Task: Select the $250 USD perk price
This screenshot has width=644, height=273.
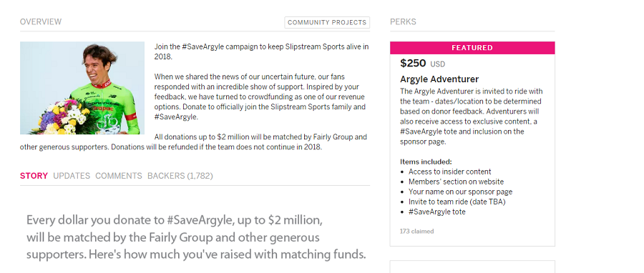Action: point(423,64)
